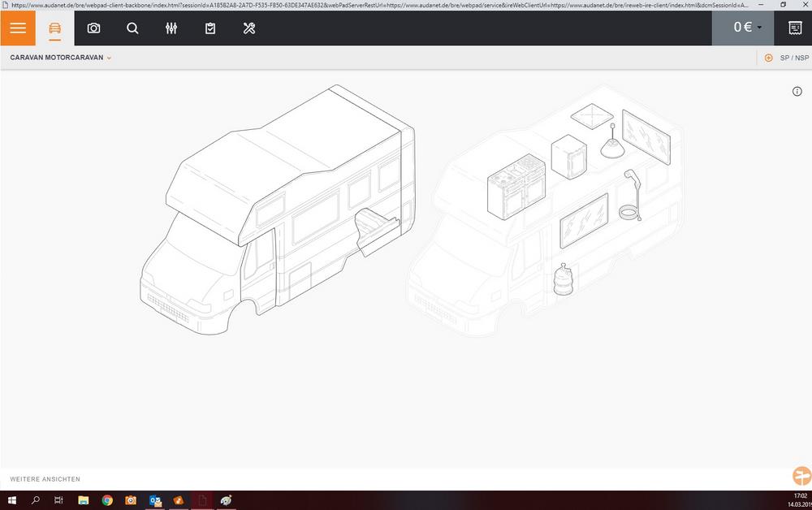Open the CARAVAN MOTORCARAVAN dropdown
The width and height of the screenshot is (812, 510).
[x=59, y=58]
